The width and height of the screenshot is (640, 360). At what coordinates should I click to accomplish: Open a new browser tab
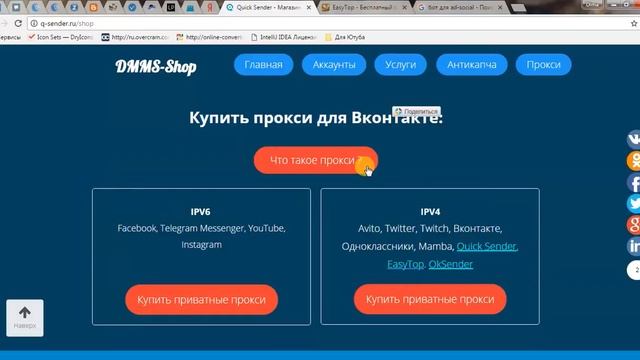518,8
